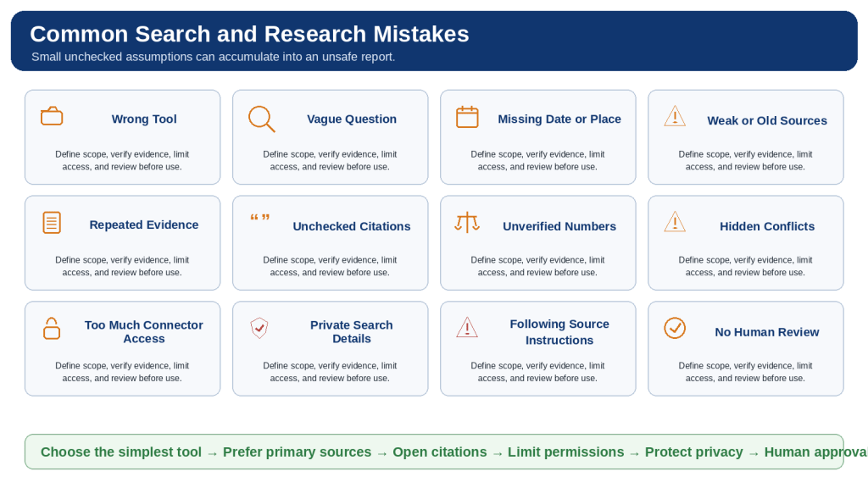Click the description text under Hidden Conflicts

745,266
